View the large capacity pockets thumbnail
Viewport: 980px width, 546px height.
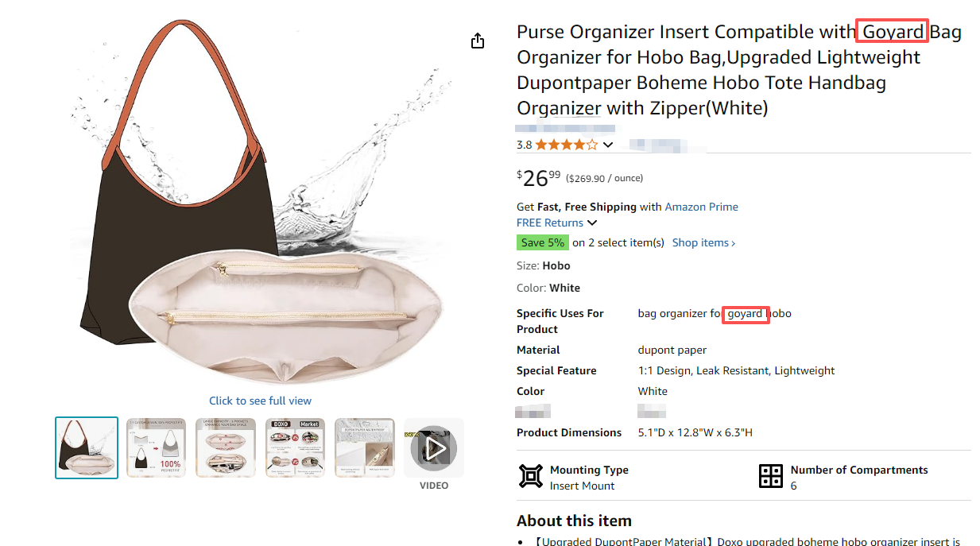click(226, 447)
